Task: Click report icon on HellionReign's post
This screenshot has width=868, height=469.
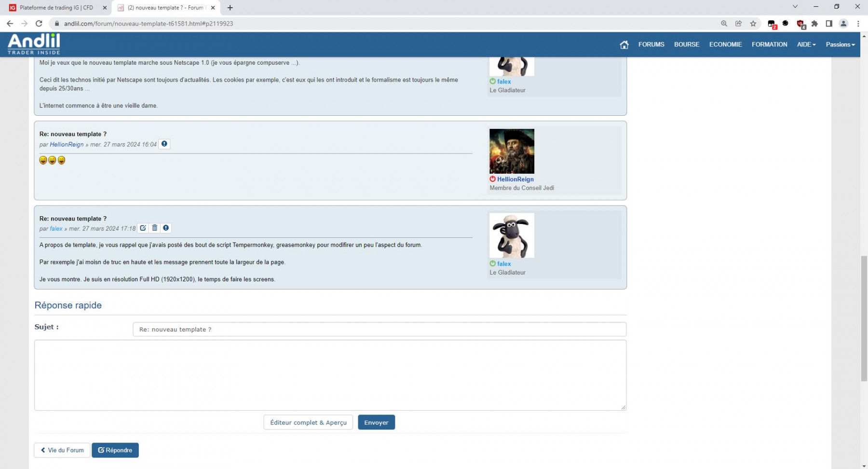Action: pyautogui.click(x=164, y=144)
